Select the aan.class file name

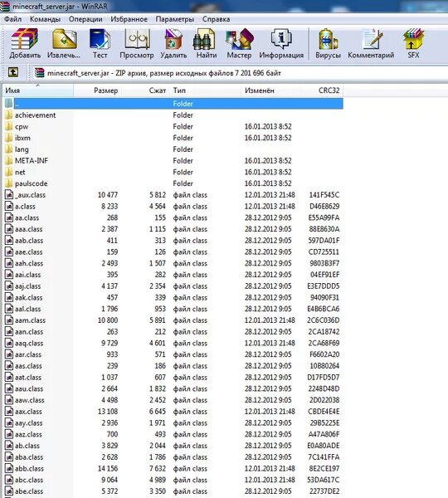pyautogui.click(x=29, y=331)
